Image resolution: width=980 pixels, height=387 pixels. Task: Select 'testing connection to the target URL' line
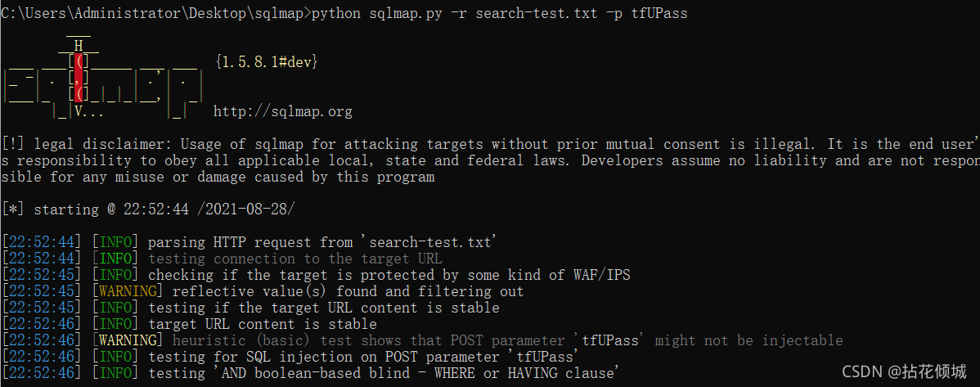295,259
